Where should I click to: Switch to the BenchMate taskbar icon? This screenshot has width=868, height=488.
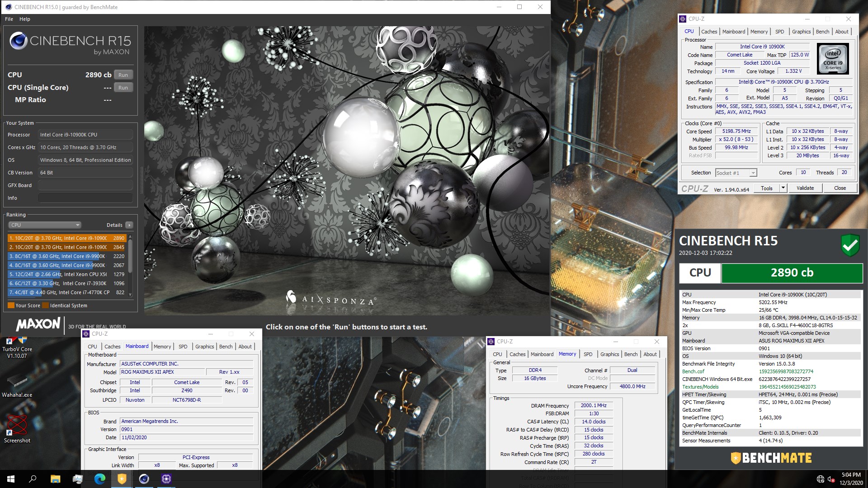[122, 479]
